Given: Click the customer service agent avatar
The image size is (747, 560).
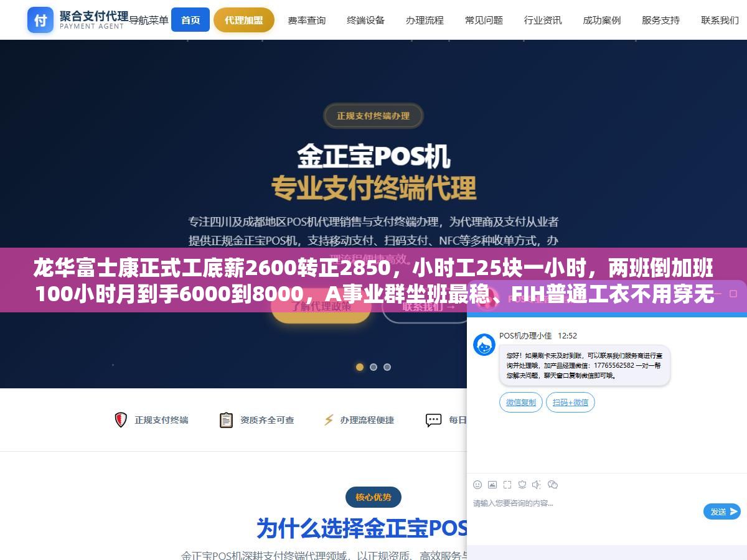Looking at the screenshot, I should pos(484,345).
